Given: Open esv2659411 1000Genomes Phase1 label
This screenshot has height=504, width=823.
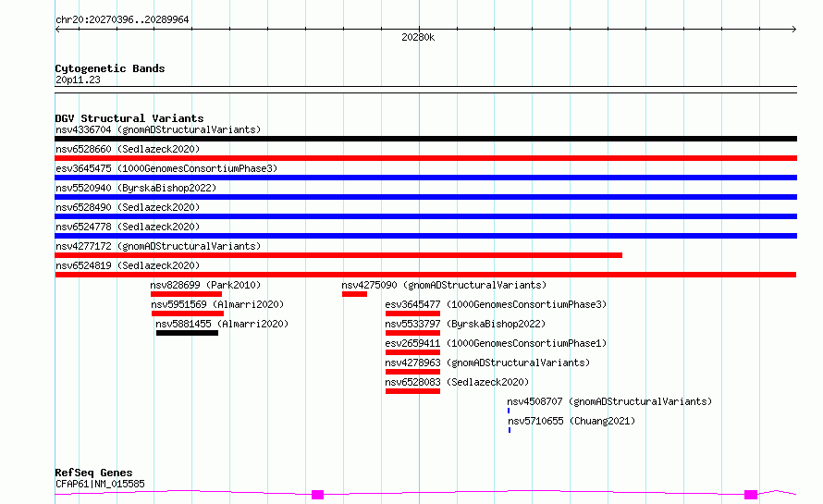Looking at the screenshot, I should coord(496,343).
